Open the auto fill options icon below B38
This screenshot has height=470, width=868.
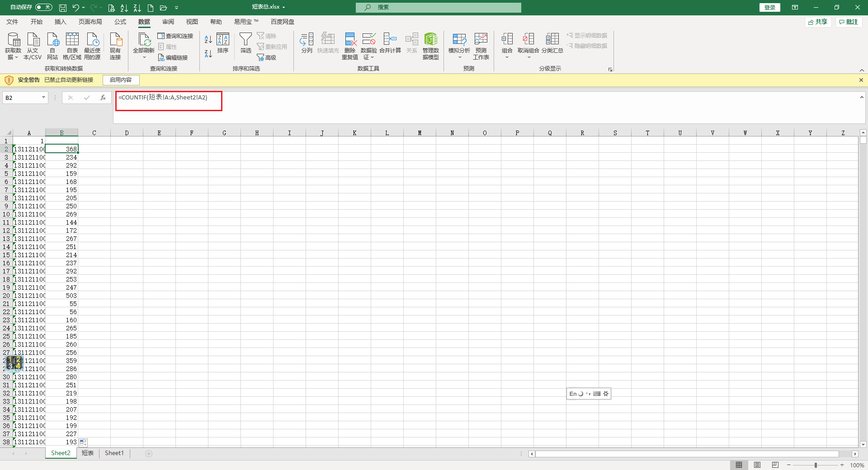[x=83, y=442]
